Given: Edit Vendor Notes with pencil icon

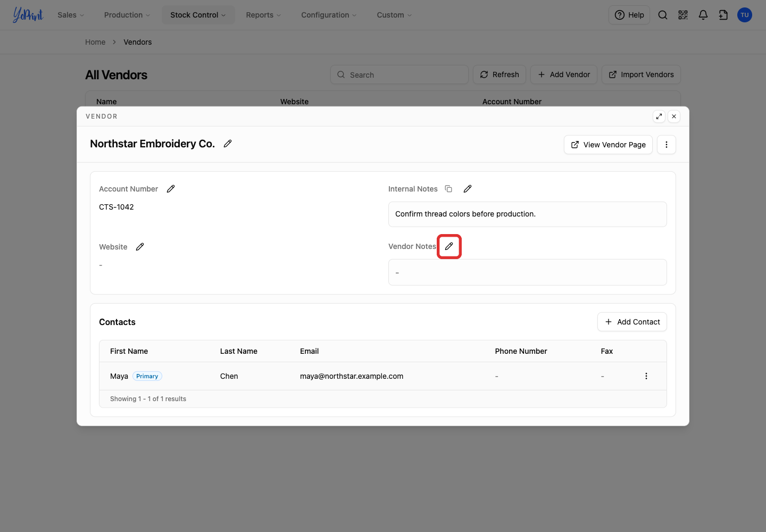Looking at the screenshot, I should click(x=449, y=246).
